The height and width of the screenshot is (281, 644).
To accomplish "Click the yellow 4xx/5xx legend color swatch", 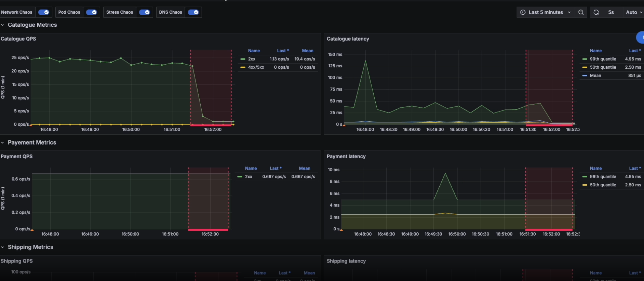I will (243, 67).
